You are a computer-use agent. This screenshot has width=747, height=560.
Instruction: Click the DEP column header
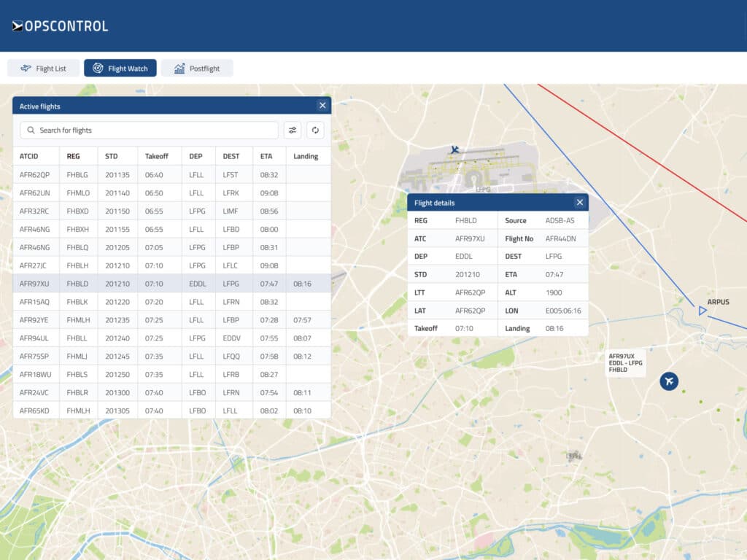coord(196,156)
